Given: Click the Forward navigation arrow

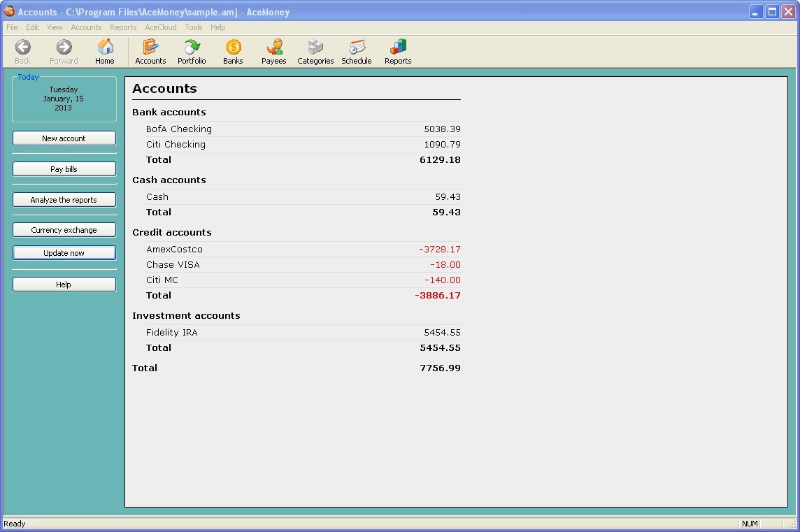Looking at the screenshot, I should click(63, 50).
